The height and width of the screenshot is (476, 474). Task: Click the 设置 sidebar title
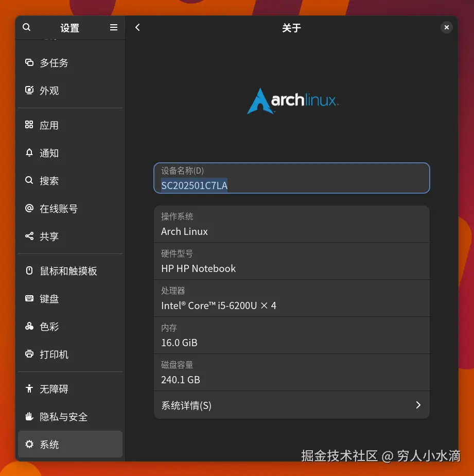coord(70,28)
